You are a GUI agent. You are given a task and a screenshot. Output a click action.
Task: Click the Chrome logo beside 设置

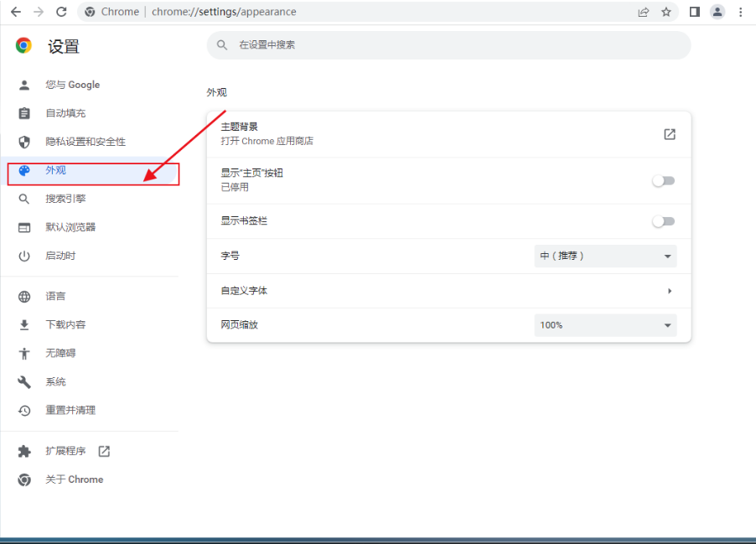23,45
